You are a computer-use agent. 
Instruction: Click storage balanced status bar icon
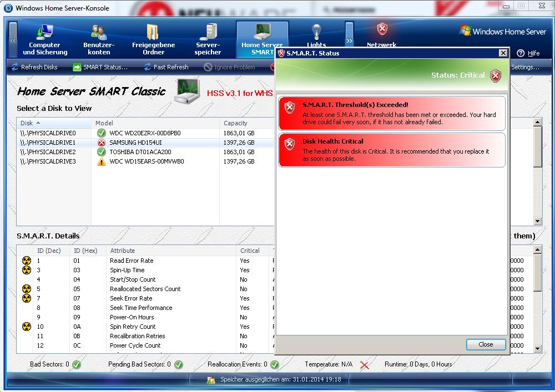[x=210, y=380]
